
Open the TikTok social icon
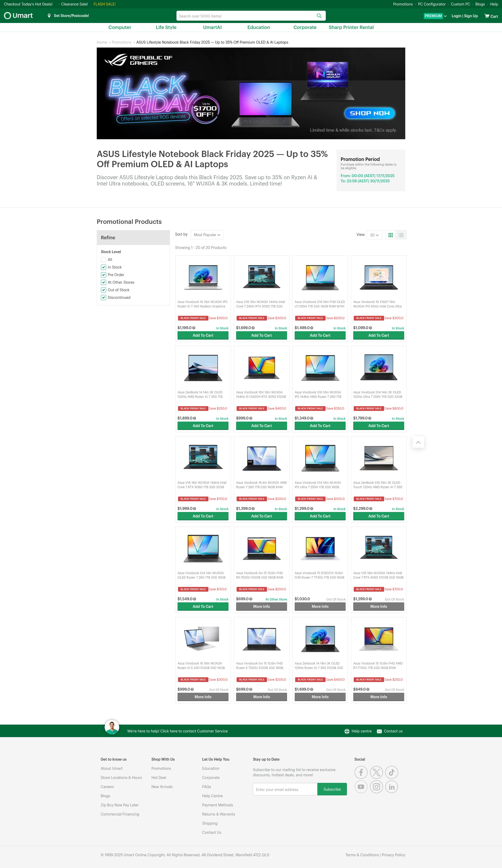coord(392,773)
